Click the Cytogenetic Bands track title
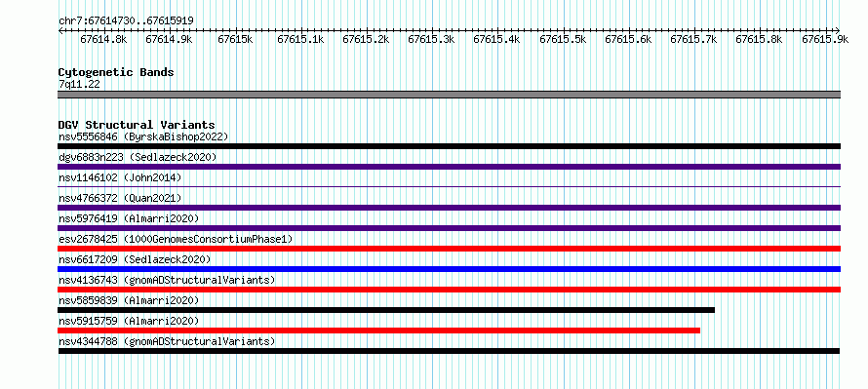The height and width of the screenshot is (389, 868). click(x=116, y=72)
